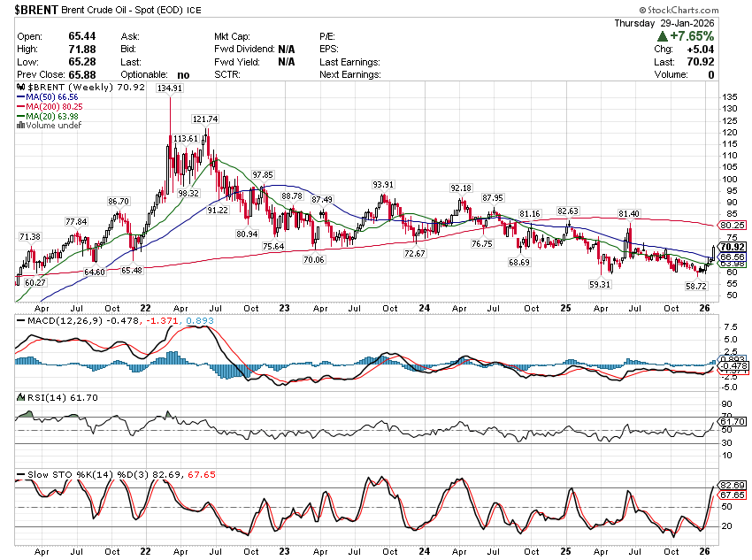Click the green up-arrow next to +7.65%
Screen dimensions: 752x560
tap(663, 37)
